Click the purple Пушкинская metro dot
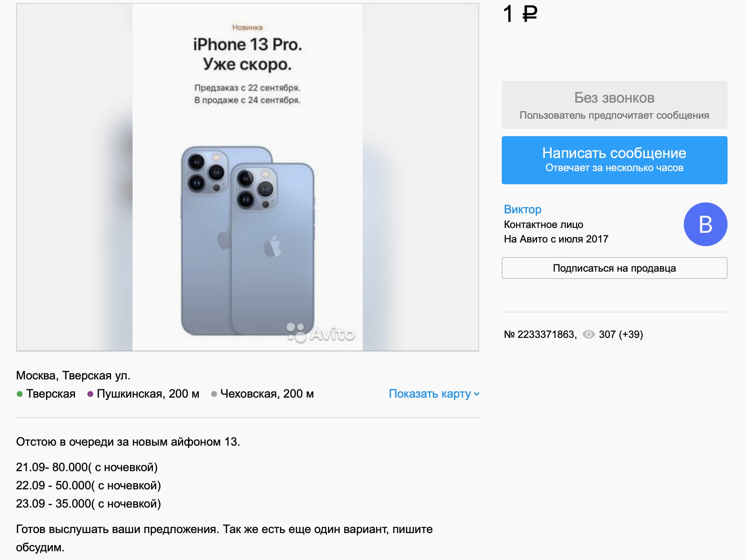Image resolution: width=745 pixels, height=560 pixels. pyautogui.click(x=90, y=394)
